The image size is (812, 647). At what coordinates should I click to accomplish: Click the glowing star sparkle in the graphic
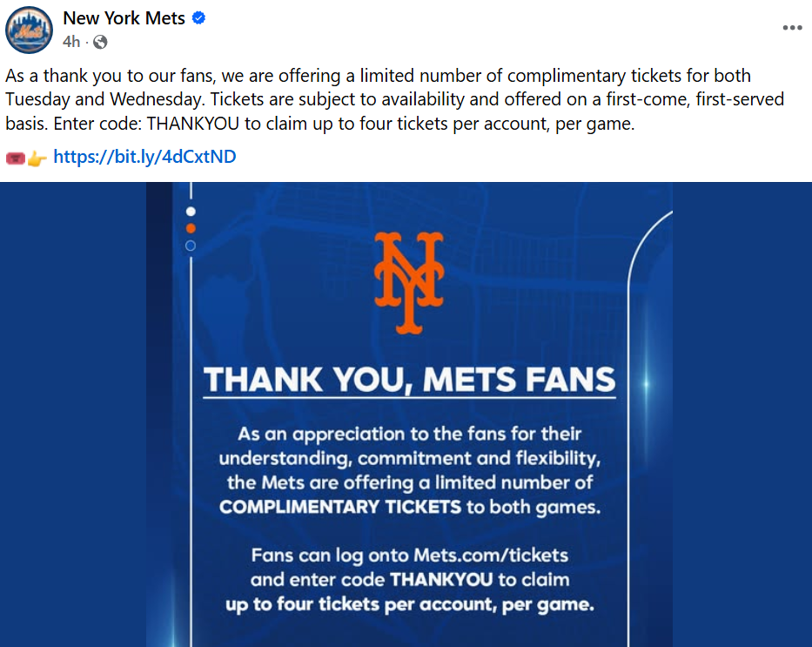click(x=645, y=384)
